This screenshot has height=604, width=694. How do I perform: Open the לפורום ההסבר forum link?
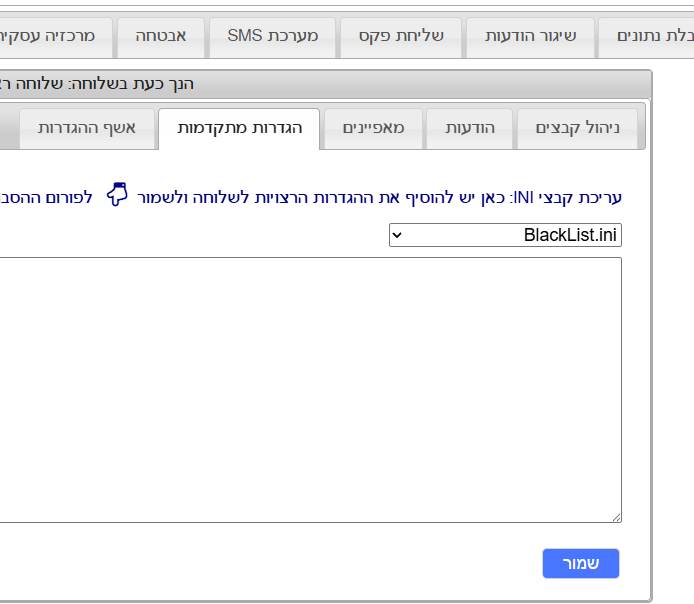click(x=46, y=198)
